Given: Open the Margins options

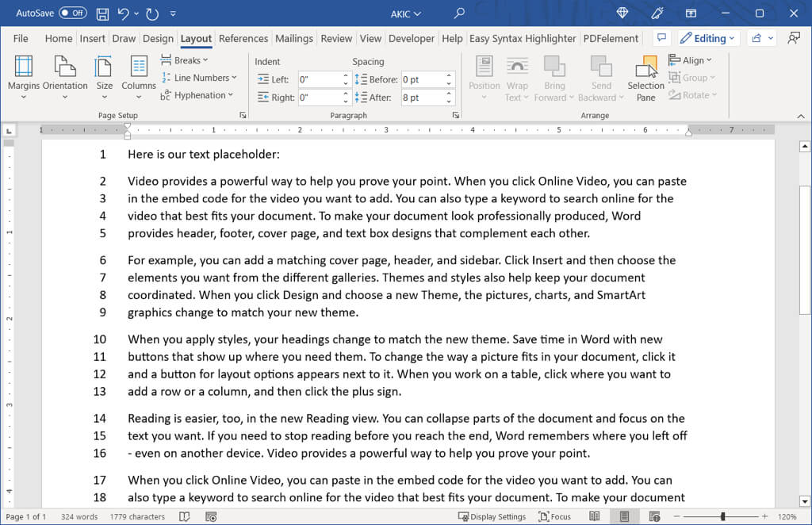Looking at the screenshot, I should point(24,79).
